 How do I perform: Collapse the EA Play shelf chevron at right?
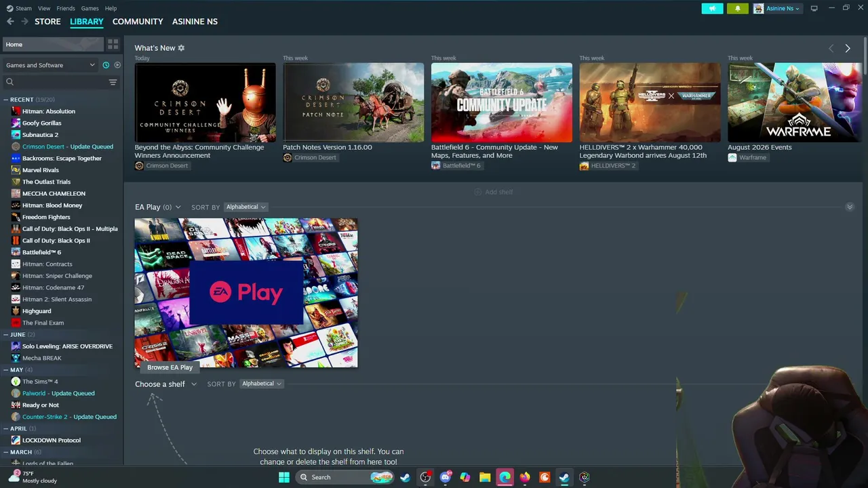(850, 207)
